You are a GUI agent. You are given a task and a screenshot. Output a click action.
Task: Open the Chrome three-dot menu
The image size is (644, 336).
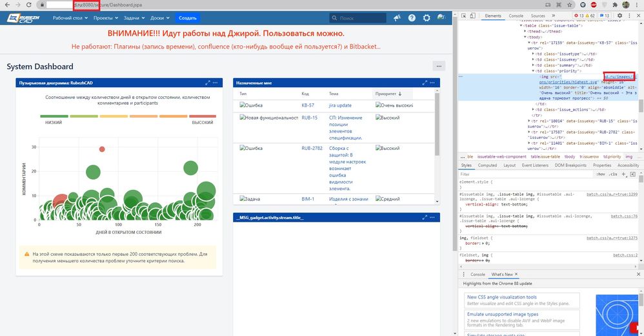click(x=637, y=5)
